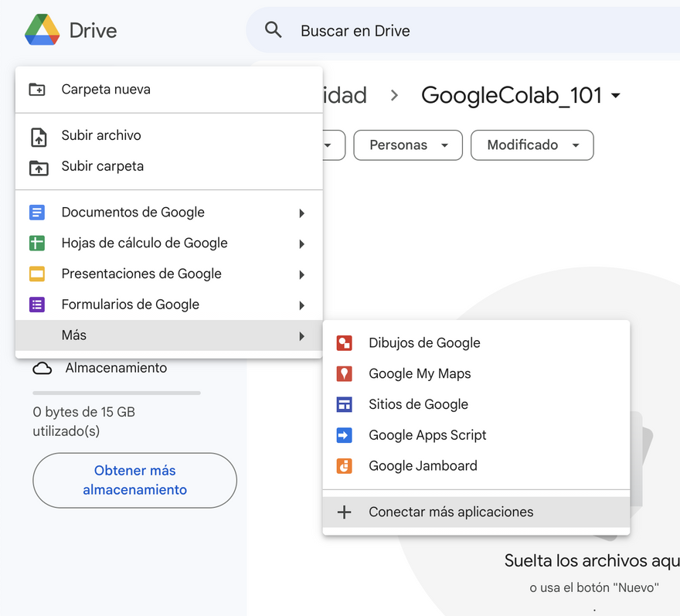Click the green Google Sheets icon
The image size is (680, 616).
click(x=37, y=243)
